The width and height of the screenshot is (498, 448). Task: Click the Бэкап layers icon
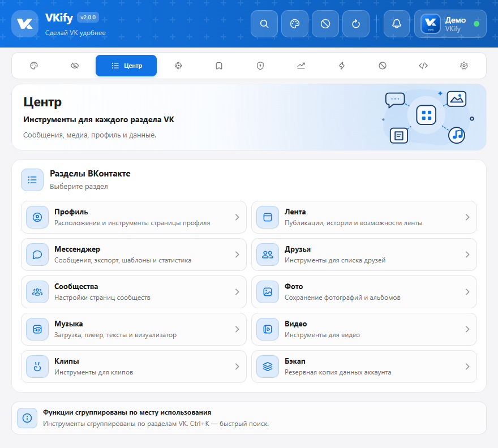click(268, 367)
